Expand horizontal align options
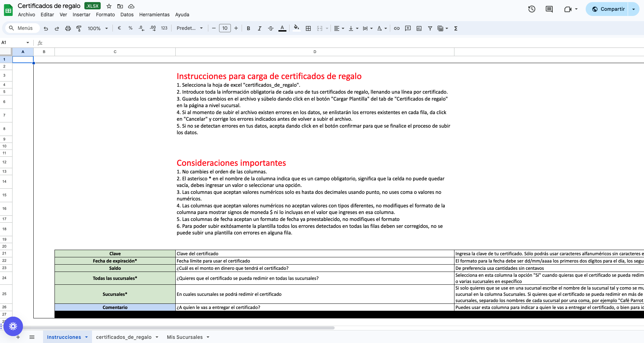The height and width of the screenshot is (343, 644). 343,28
